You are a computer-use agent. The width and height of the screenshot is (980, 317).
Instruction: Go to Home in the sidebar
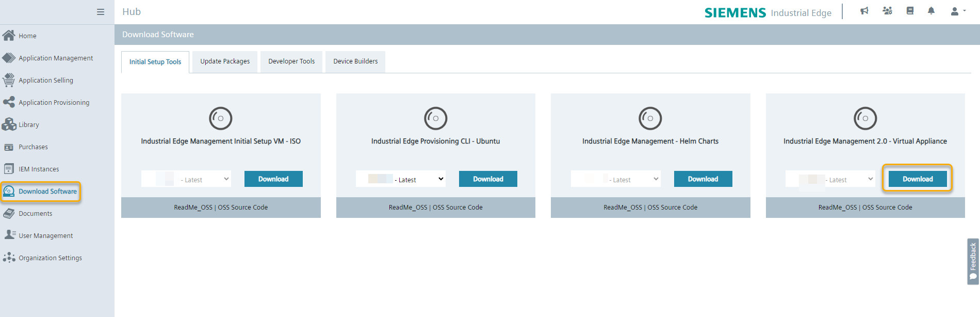(27, 36)
